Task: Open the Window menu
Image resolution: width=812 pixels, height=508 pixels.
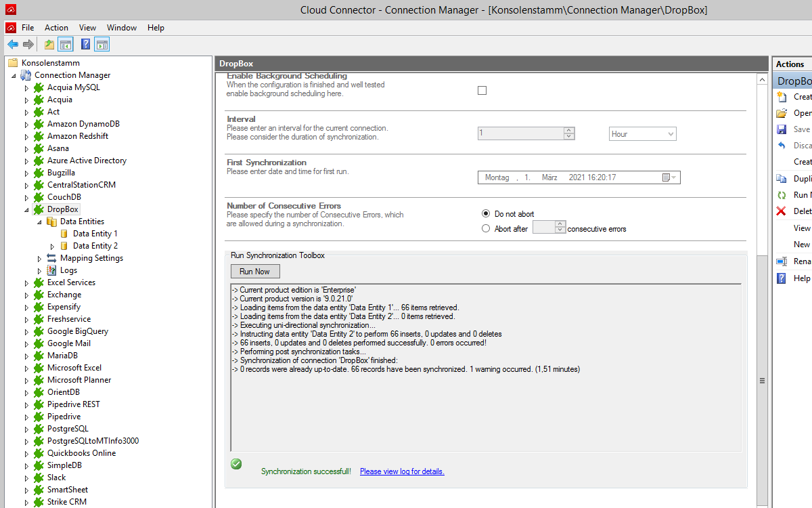Action: 122,28
